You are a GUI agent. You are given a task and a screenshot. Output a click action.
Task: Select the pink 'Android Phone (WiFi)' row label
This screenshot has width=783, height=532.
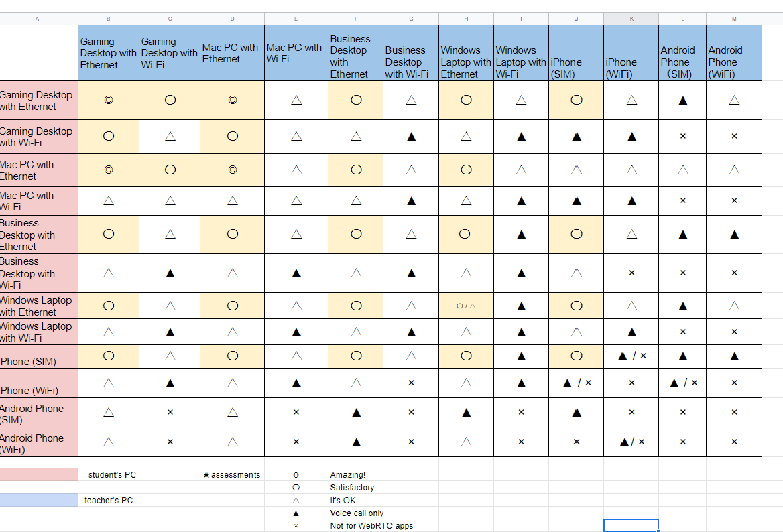[39, 442]
